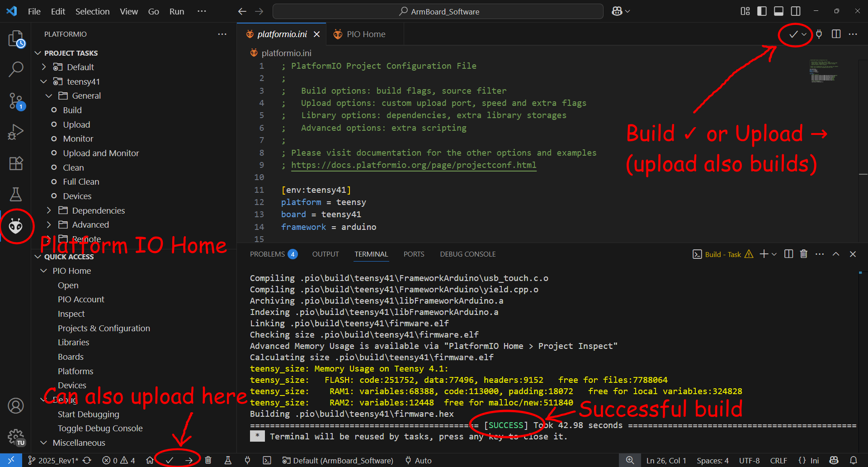Select the Run and Debug activity bar icon
The width and height of the screenshot is (868, 467).
pyautogui.click(x=16, y=132)
